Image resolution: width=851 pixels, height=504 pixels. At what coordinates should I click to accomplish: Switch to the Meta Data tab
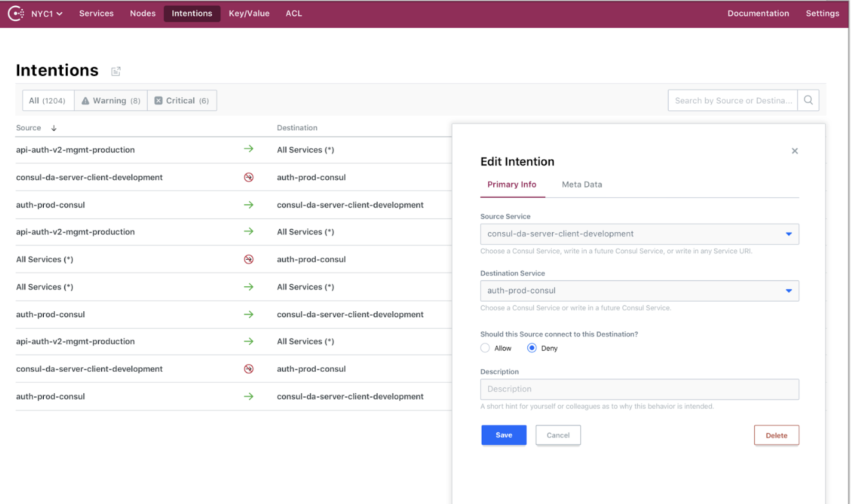click(582, 184)
